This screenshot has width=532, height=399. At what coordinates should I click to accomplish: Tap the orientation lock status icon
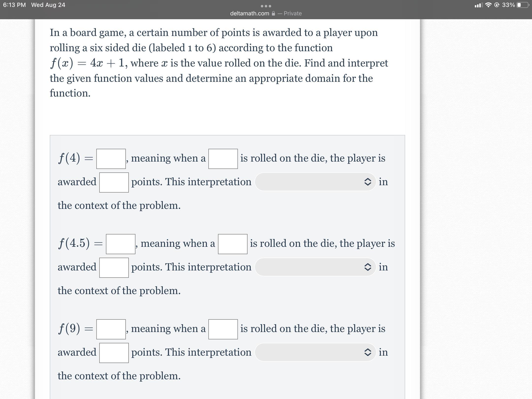(497, 5)
